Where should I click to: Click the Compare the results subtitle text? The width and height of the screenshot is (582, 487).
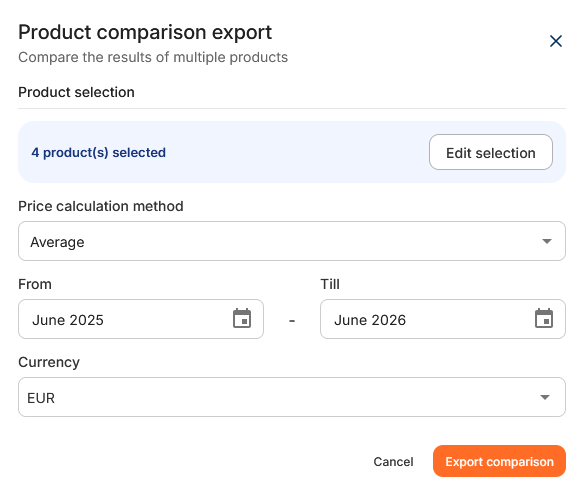click(x=153, y=58)
